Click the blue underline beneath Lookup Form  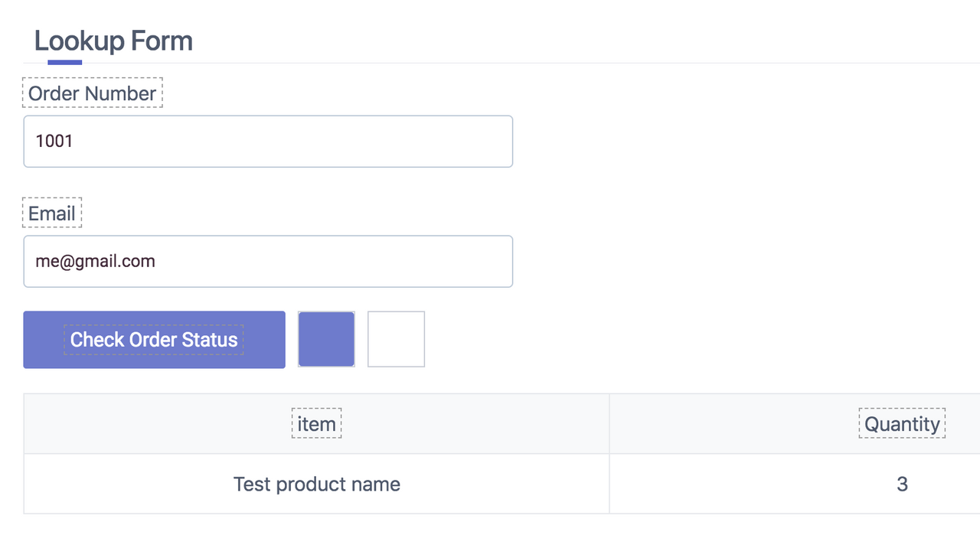pos(64,62)
